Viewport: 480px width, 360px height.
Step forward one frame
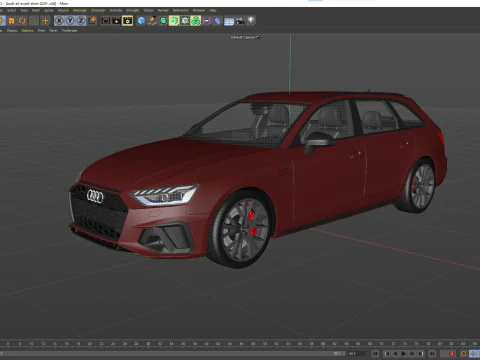[x=412, y=353]
